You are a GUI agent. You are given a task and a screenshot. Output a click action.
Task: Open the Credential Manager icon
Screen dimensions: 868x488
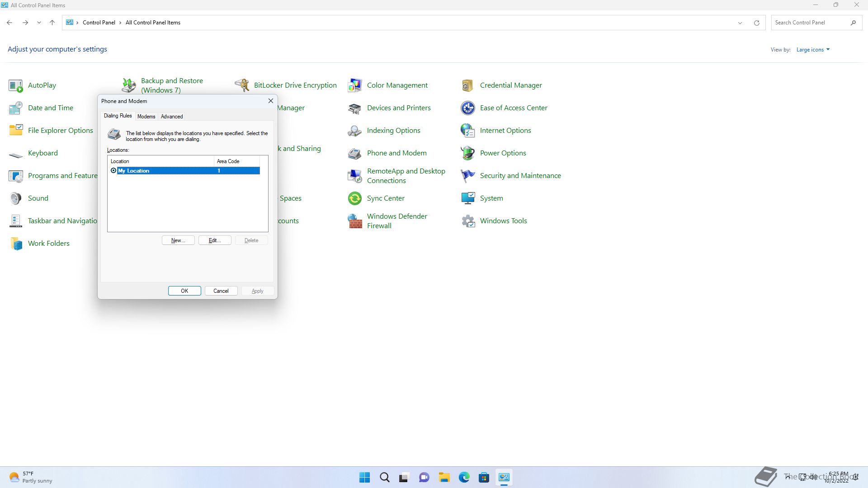pyautogui.click(x=467, y=85)
